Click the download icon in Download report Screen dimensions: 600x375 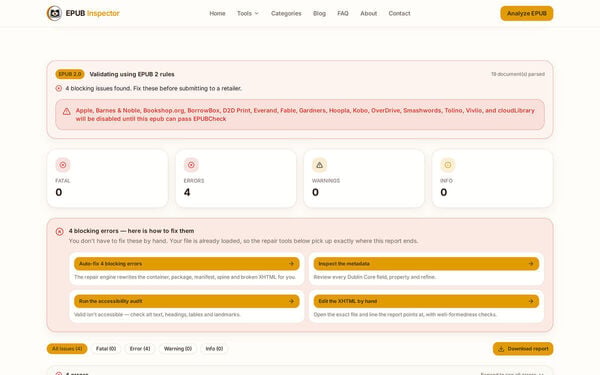point(501,349)
